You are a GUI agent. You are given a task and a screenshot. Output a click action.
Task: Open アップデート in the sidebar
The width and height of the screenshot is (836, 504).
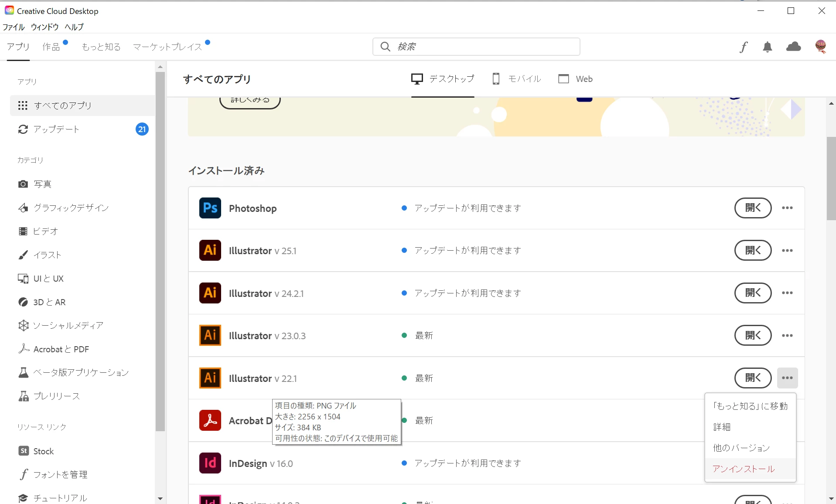[x=56, y=129]
